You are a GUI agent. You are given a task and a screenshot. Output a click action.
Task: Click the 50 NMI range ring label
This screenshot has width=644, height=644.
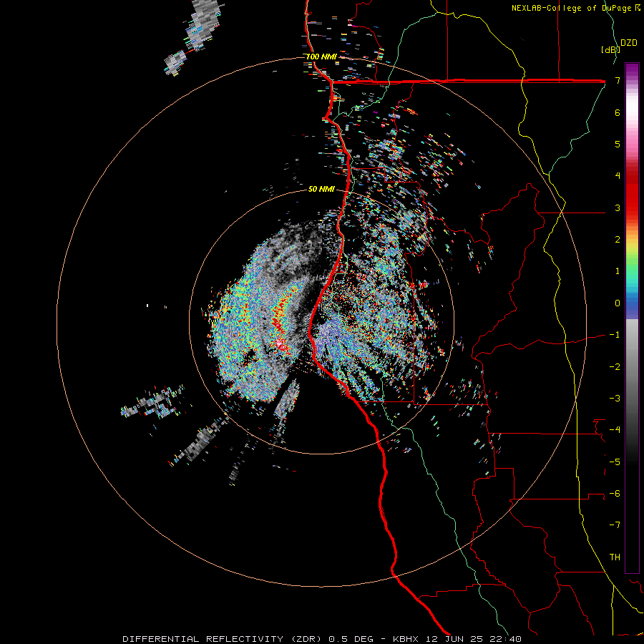pos(321,189)
